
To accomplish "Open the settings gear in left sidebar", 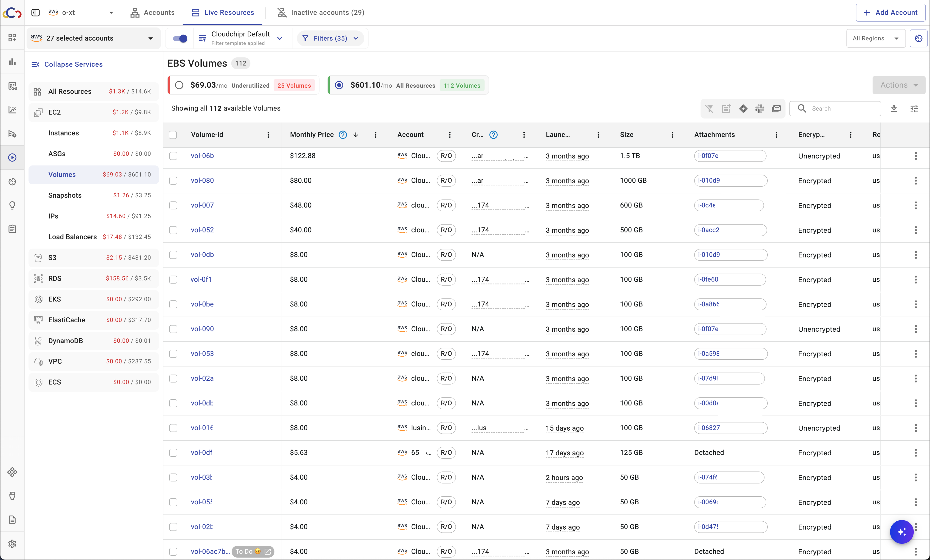I will coord(12,543).
